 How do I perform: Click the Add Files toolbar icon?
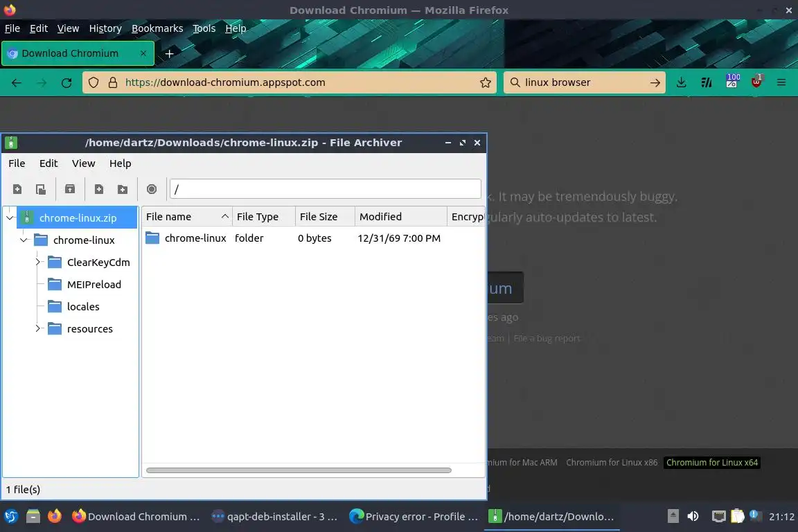(99, 189)
